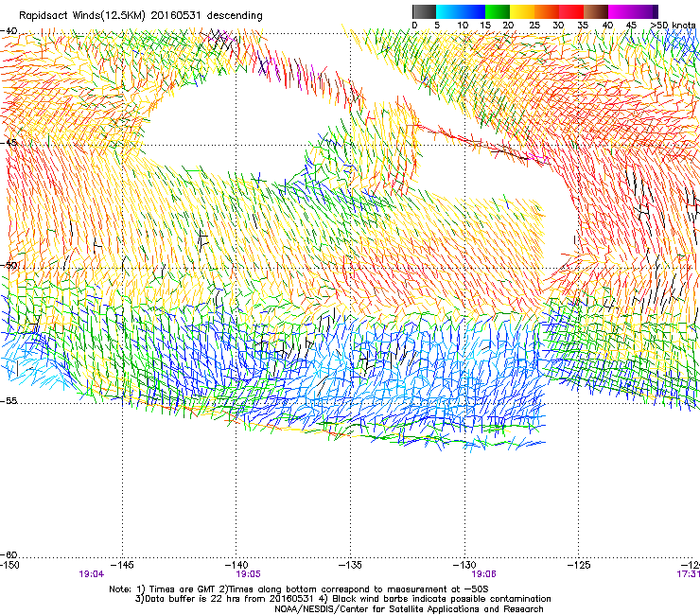Click the longitude label '-135'
This screenshot has width=700, height=615.
point(350,565)
